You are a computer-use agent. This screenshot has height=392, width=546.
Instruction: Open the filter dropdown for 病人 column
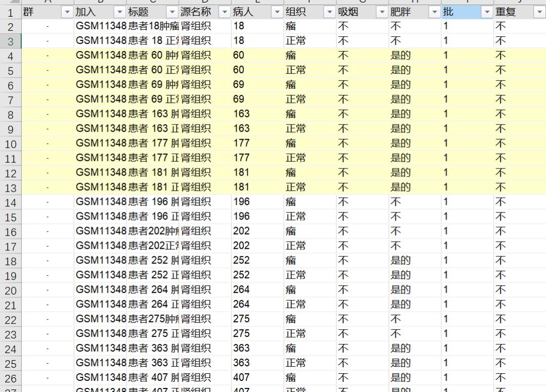(277, 13)
